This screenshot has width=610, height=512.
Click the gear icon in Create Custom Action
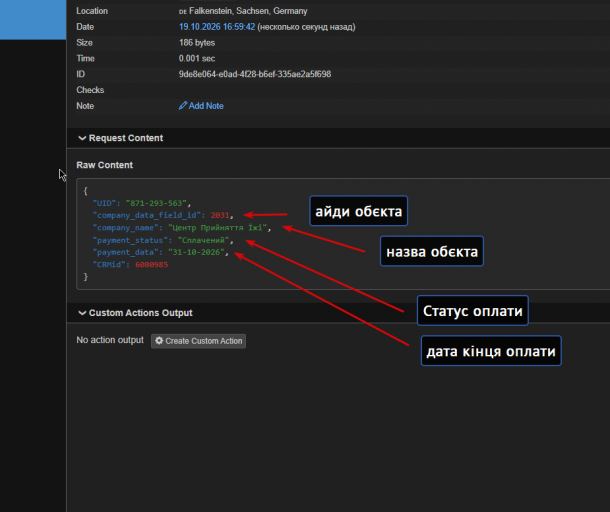159,340
